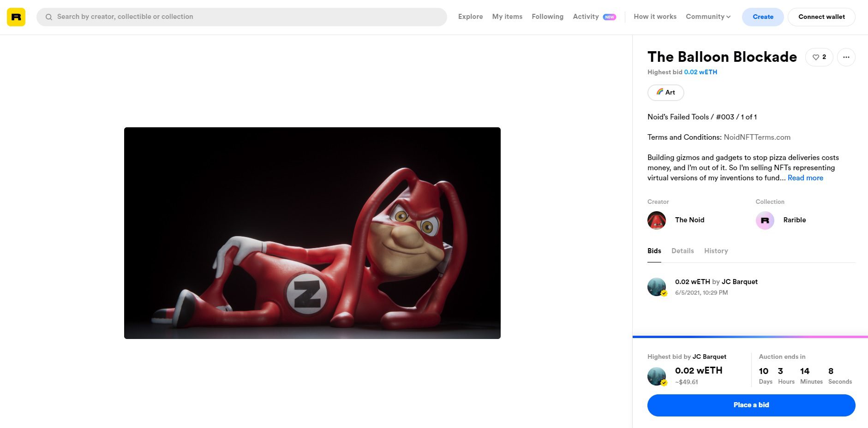
Task: Open JC Barquet avatar in bottom bid panel
Action: click(x=657, y=376)
